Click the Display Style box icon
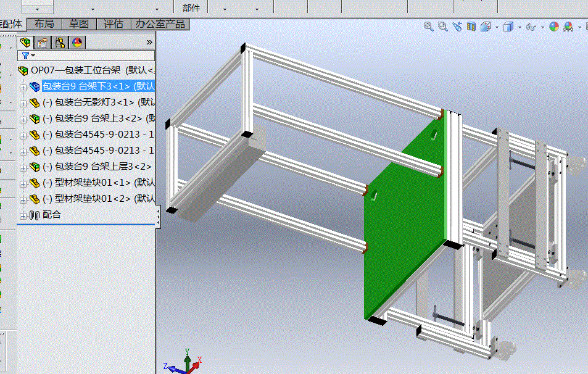The width and height of the screenshot is (588, 374). pos(508,27)
